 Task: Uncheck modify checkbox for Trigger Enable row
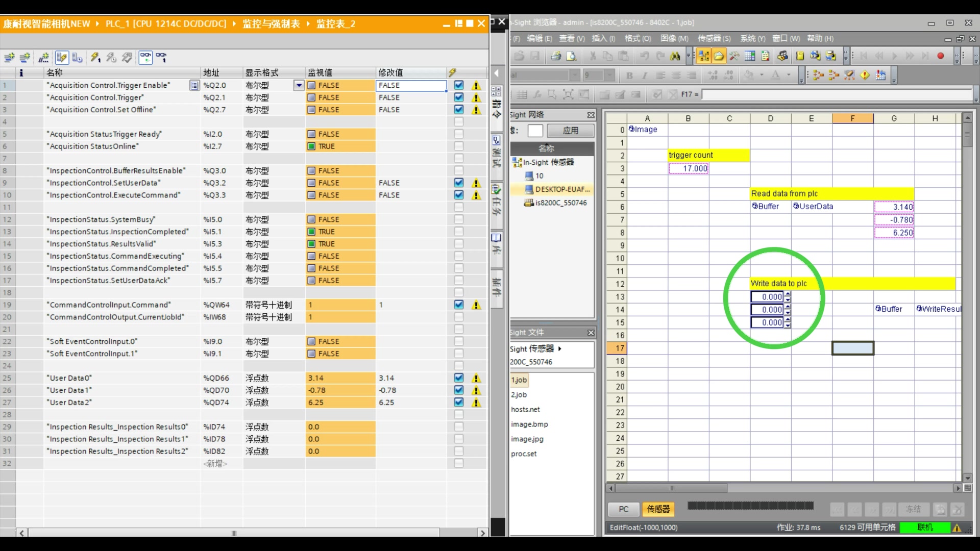458,85
